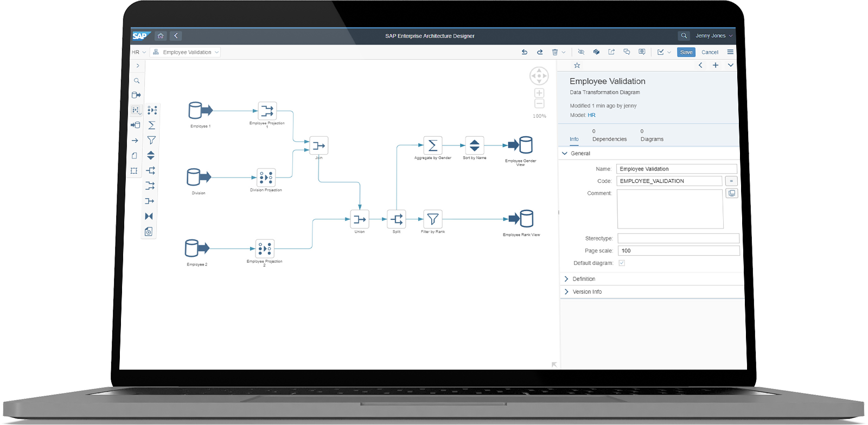Open properties panel down-chevron menu

coord(731,65)
